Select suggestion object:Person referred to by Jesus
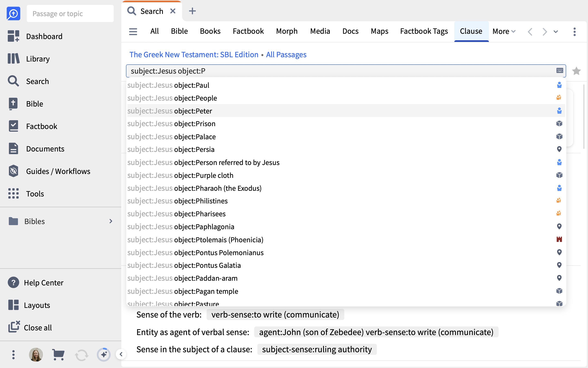 pos(346,162)
